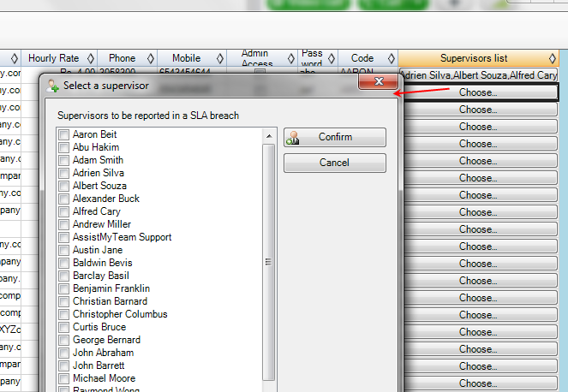The width and height of the screenshot is (568, 392).
Task: Click the user icon on Confirm button
Action: (293, 137)
